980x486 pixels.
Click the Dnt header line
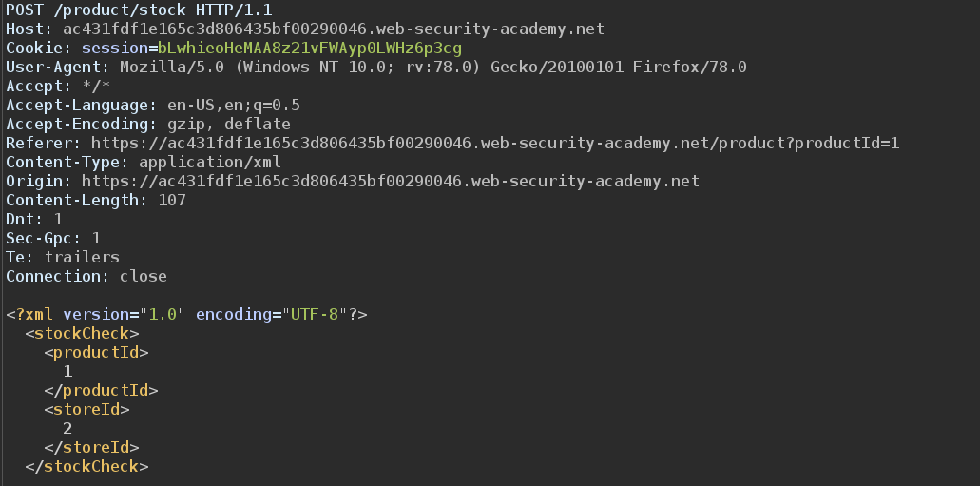tap(34, 219)
